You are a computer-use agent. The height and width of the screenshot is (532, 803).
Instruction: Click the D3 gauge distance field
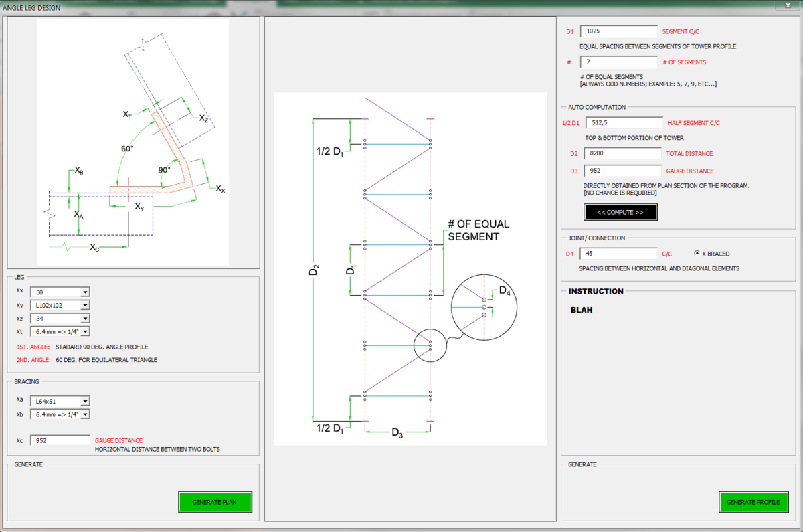pyautogui.click(x=622, y=171)
